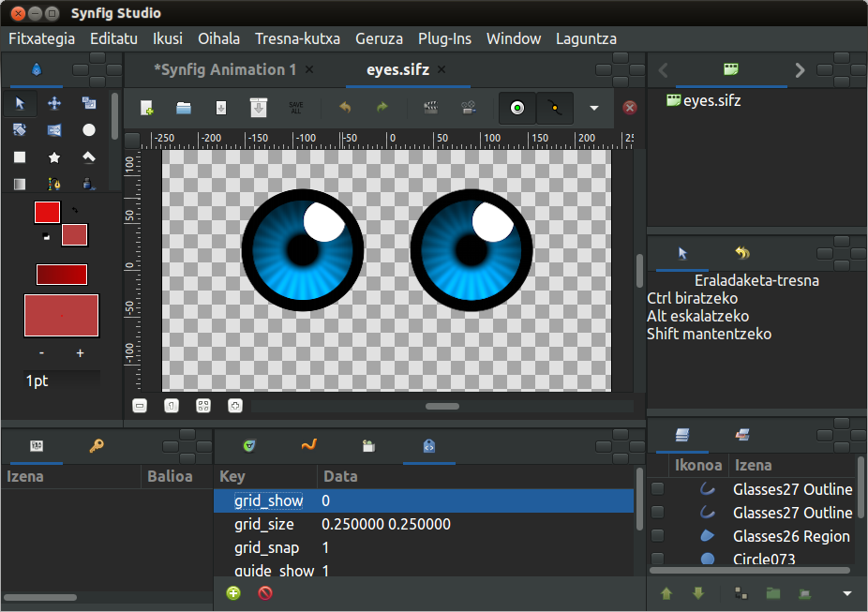Click the canvas horizontal scrollbar thumb
Viewport: 868px width, 612px height.
click(x=442, y=406)
